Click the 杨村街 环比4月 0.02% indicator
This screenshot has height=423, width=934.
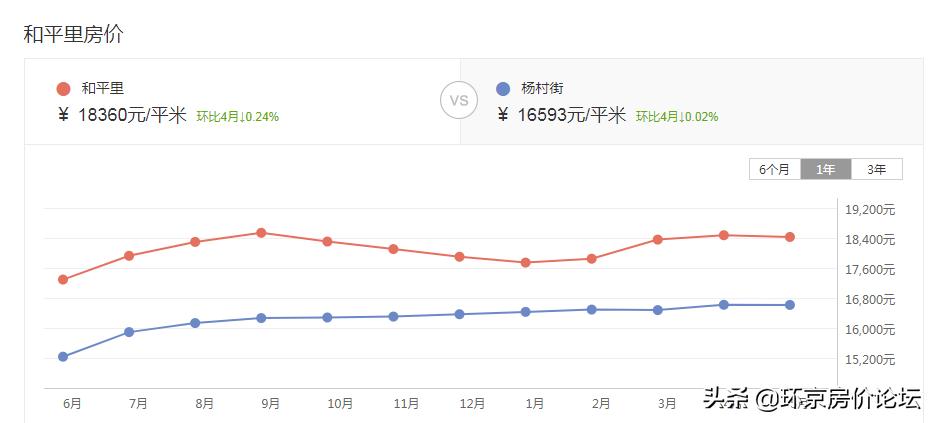click(x=677, y=117)
